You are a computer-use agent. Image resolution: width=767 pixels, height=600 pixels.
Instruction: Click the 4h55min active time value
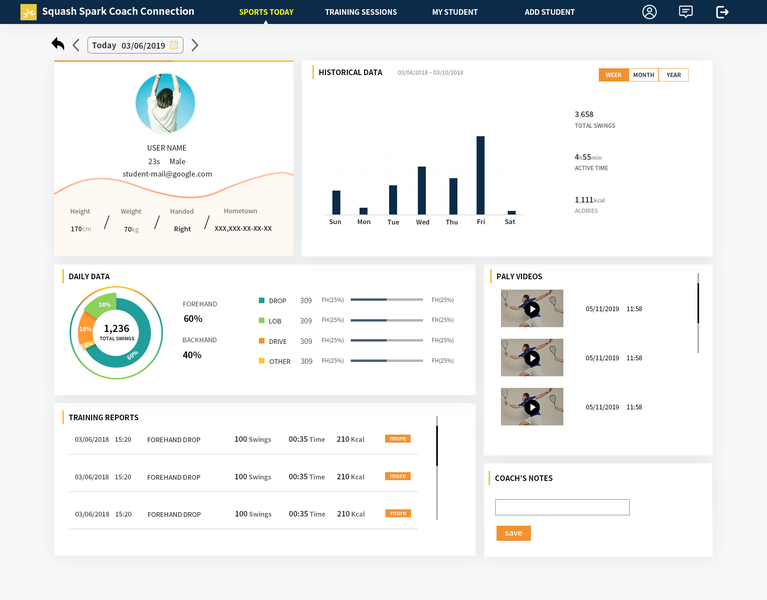588,157
